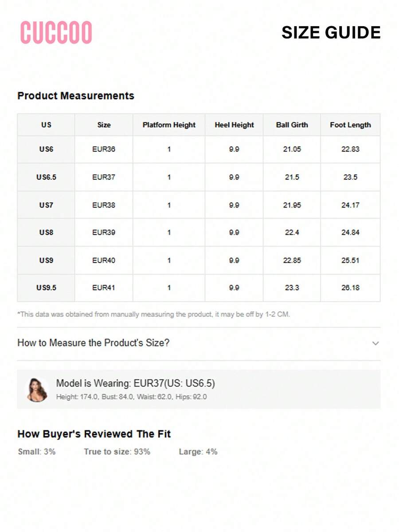Click the Foot Length column header

pos(350,125)
